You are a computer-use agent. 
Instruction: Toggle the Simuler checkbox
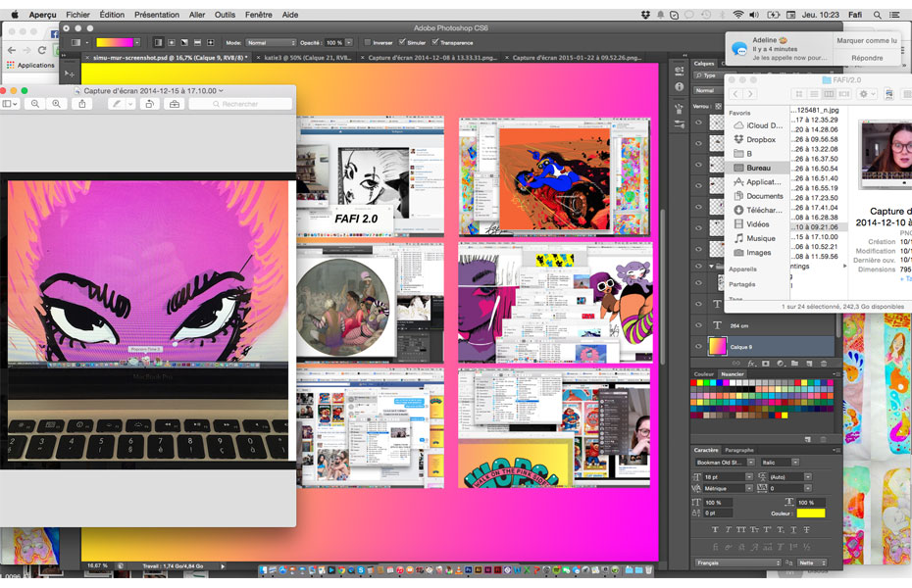[x=401, y=42]
